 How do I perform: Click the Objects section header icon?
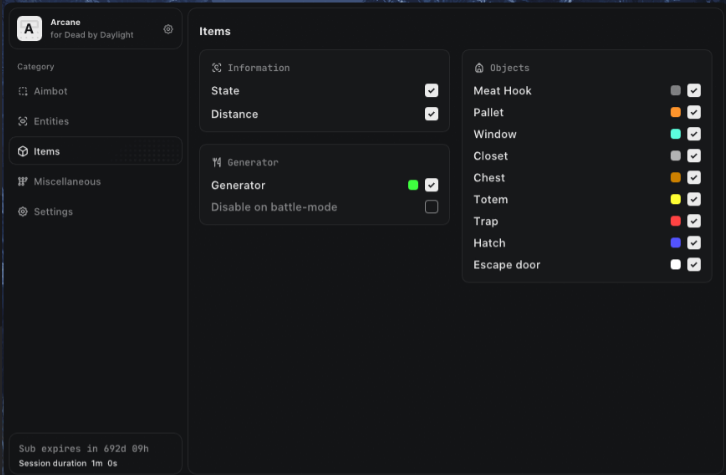[480, 68]
